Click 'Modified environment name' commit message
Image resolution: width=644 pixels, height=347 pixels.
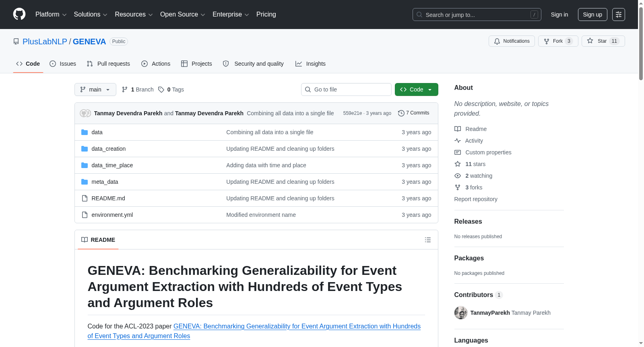pyautogui.click(x=261, y=215)
